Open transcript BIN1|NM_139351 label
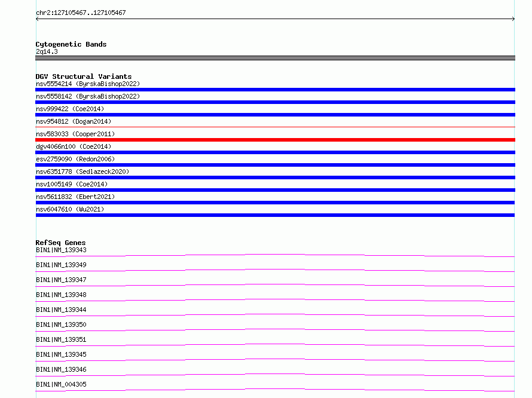Viewport: 532px width, 398px height. click(x=61, y=339)
